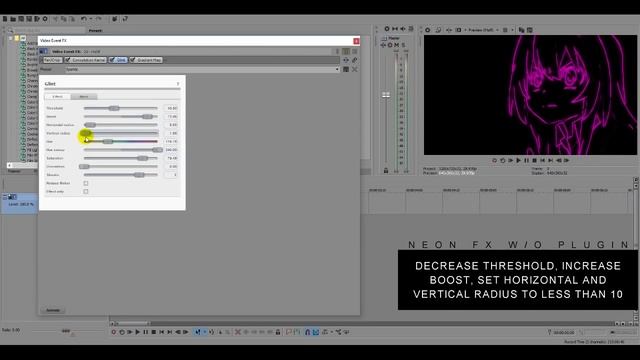
Task: Click Loop Playback under video preview
Action: coord(502,160)
